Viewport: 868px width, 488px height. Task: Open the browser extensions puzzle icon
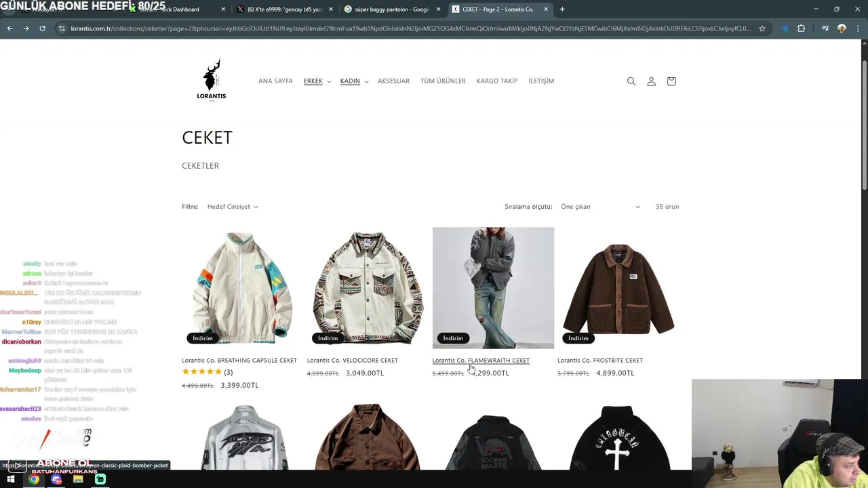point(801,28)
